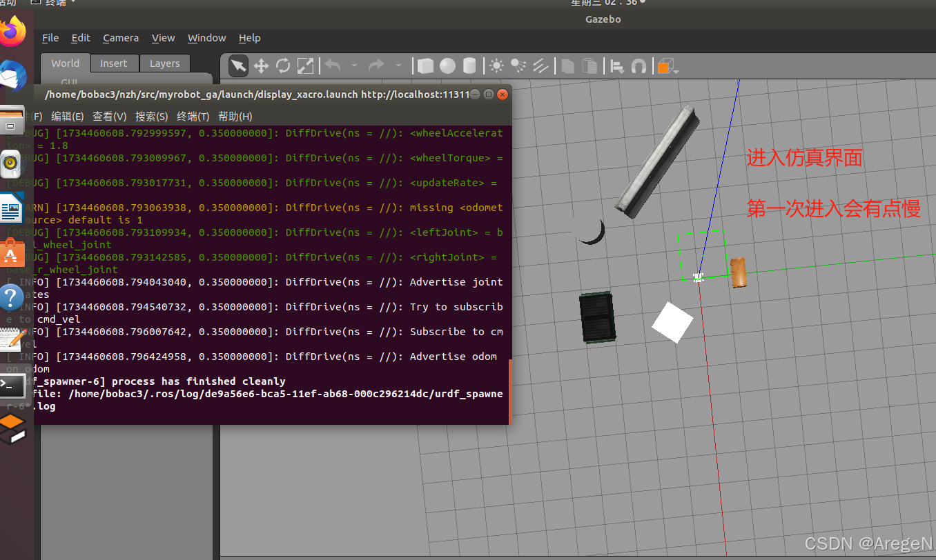Launch Thunderbird mail from the dock

tap(13, 75)
